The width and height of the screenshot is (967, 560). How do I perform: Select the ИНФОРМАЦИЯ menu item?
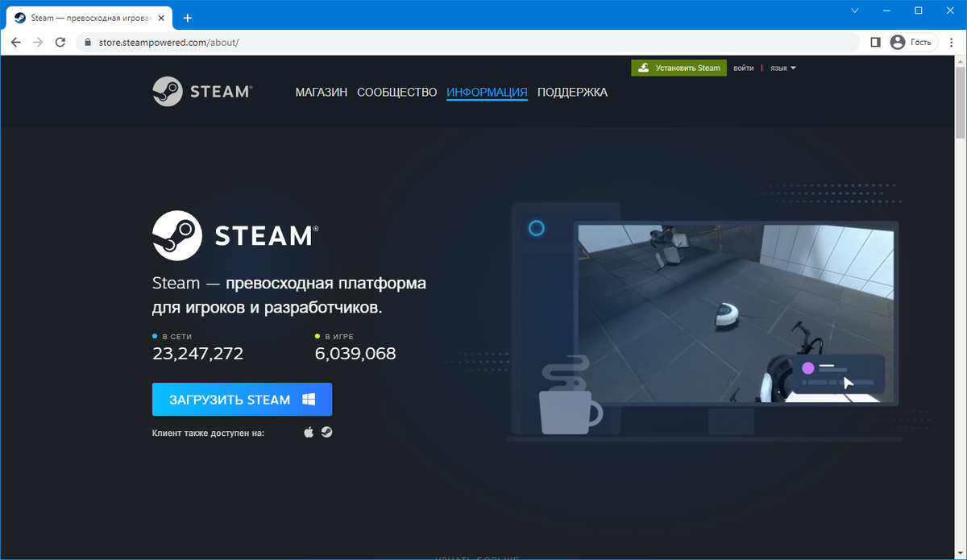click(x=487, y=92)
